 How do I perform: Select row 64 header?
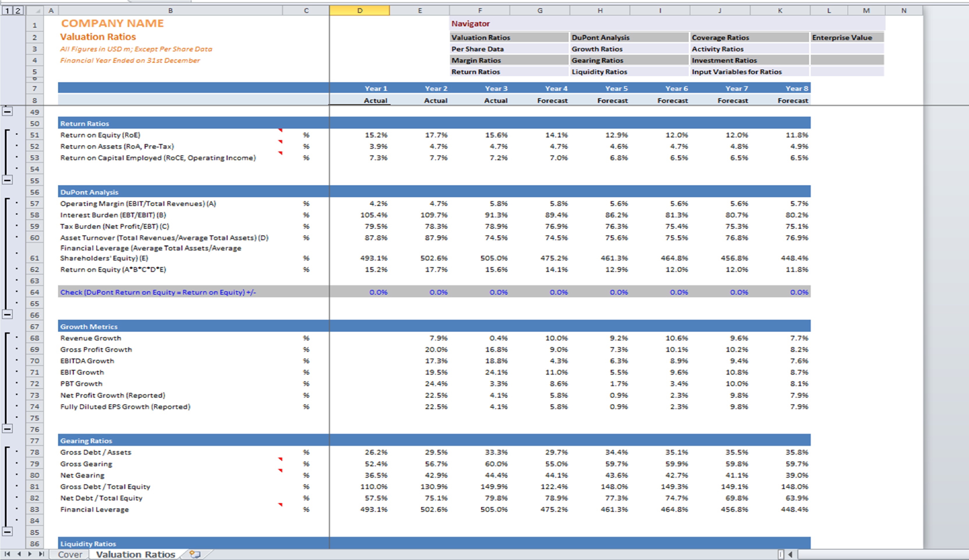[x=35, y=292]
